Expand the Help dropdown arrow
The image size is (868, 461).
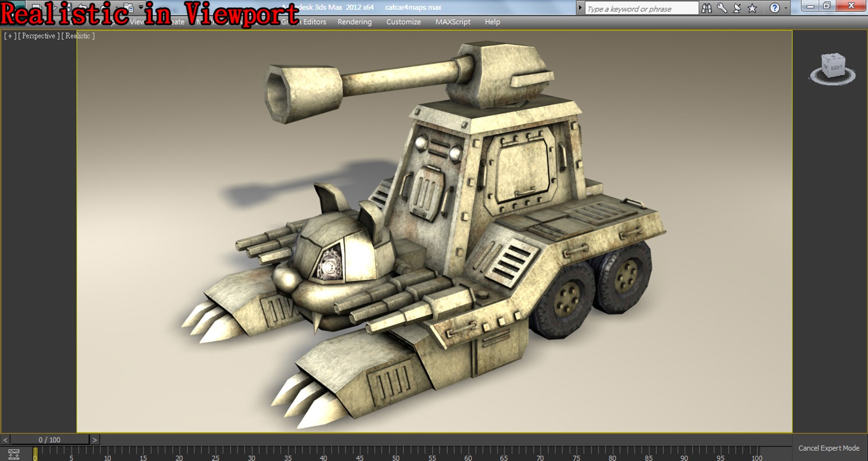786,8
